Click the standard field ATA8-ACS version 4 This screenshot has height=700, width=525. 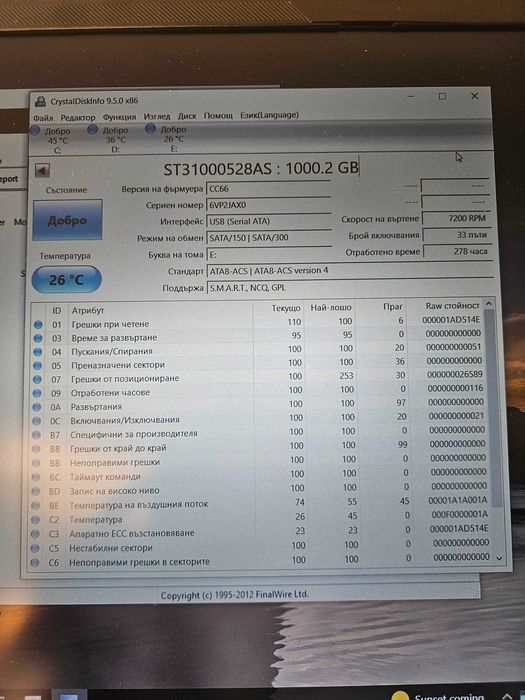[x=350, y=271]
